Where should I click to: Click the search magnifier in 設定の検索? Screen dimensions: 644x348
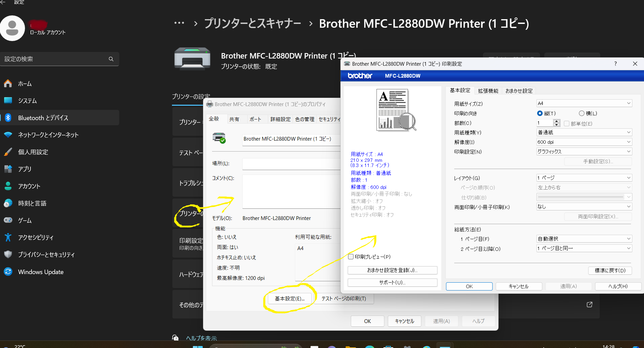click(111, 59)
